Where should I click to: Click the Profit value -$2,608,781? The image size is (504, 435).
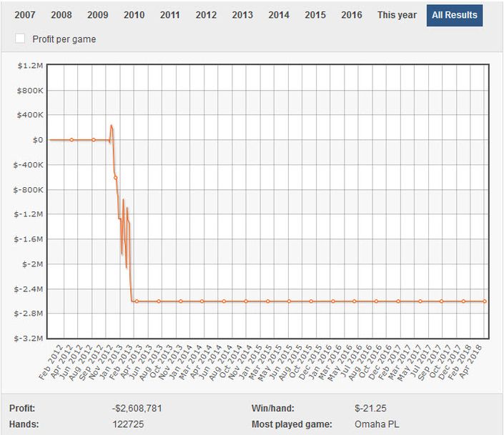(x=142, y=409)
